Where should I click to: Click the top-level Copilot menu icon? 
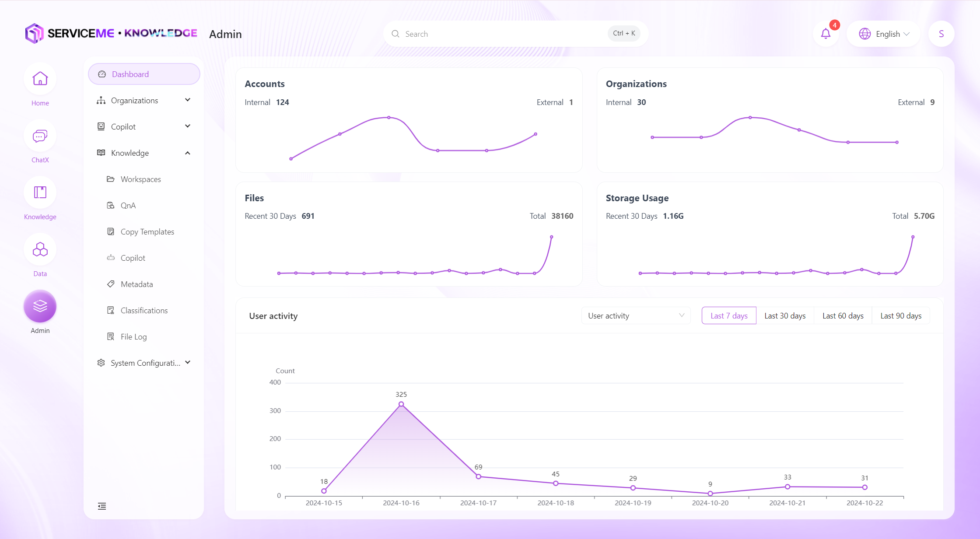tap(101, 127)
